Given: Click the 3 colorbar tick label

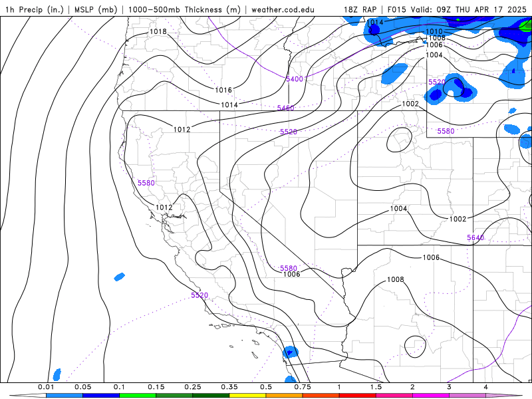Looking at the screenshot, I should pyautogui.click(x=450, y=387).
